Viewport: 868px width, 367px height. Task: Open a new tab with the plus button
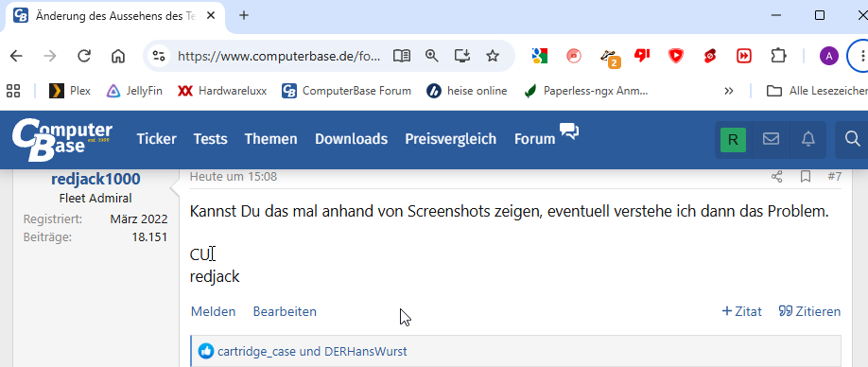coord(244,15)
